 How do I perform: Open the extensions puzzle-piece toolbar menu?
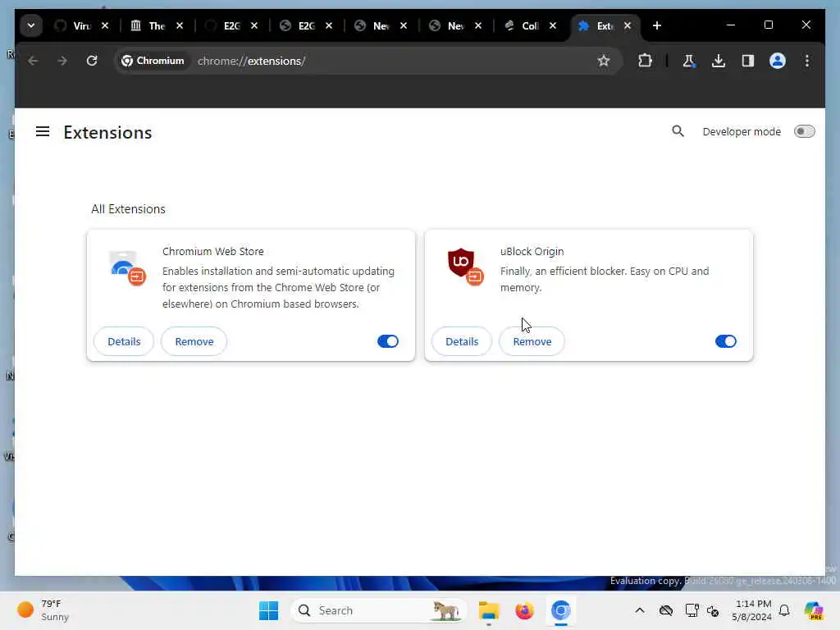point(645,61)
